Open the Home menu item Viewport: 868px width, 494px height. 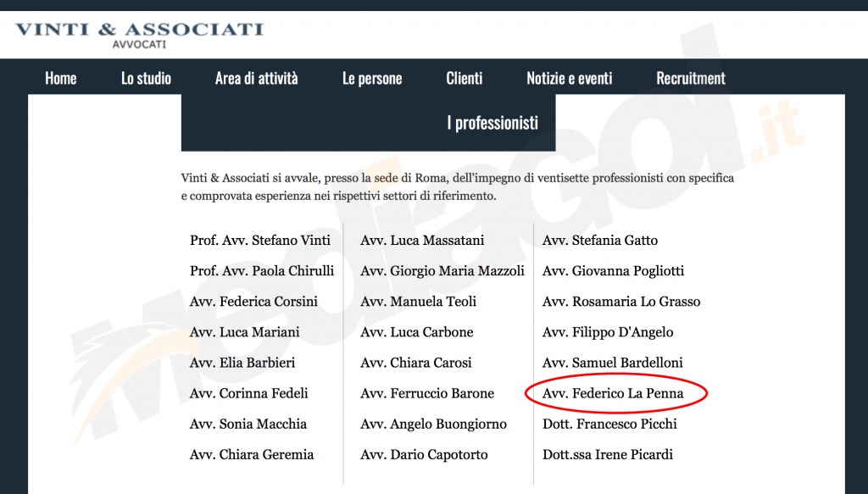61,79
